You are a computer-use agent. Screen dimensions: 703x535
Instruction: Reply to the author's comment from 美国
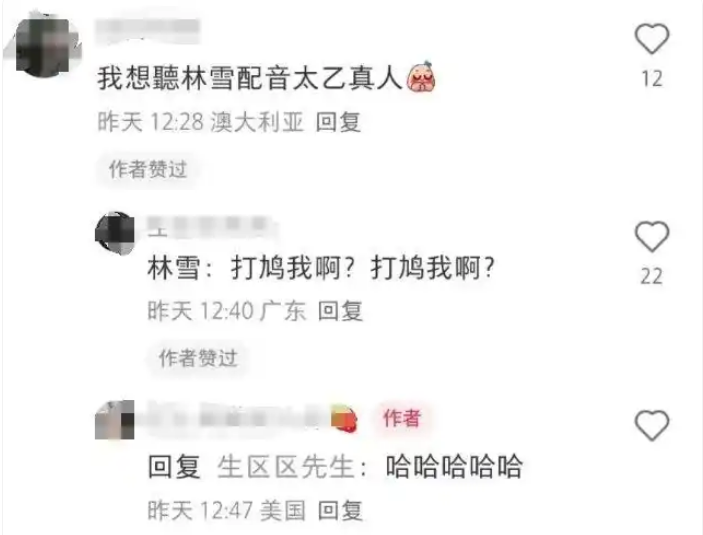click(x=340, y=510)
